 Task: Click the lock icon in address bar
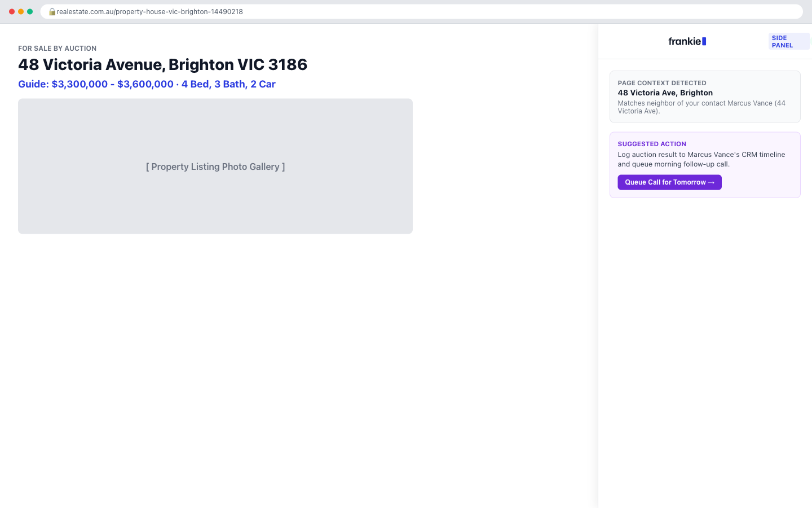(x=52, y=11)
